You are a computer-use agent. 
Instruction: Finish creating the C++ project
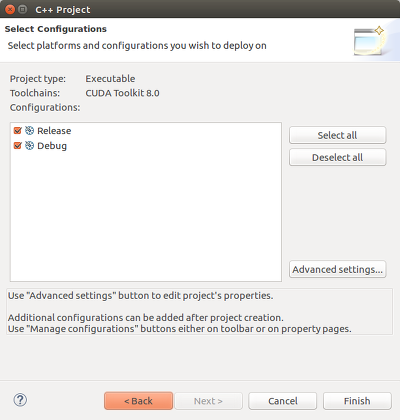[357, 401]
